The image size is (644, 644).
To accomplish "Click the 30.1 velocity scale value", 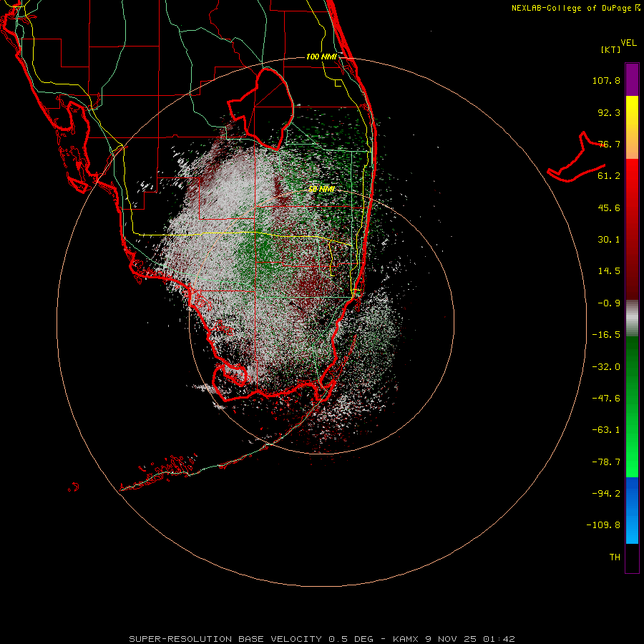I will pos(609,240).
